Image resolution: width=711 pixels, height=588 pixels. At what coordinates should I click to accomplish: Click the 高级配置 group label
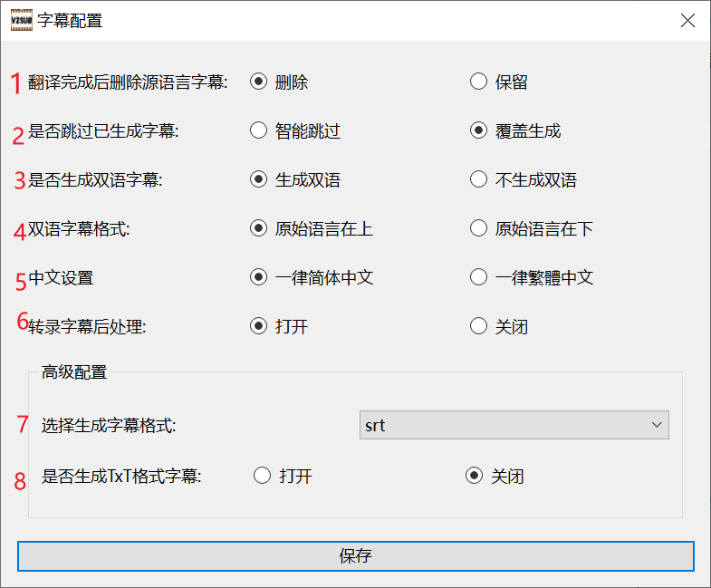click(74, 372)
